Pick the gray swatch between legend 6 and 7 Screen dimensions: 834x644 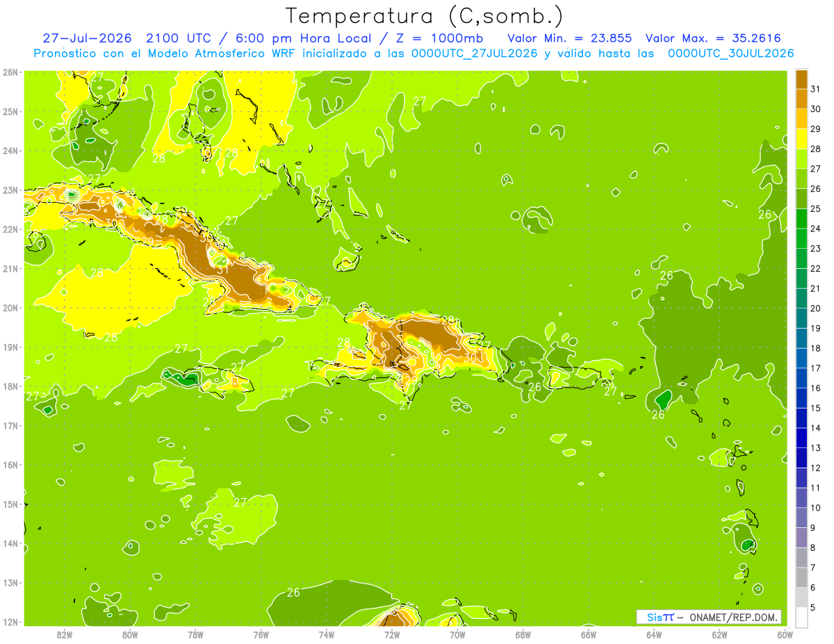coord(801,577)
